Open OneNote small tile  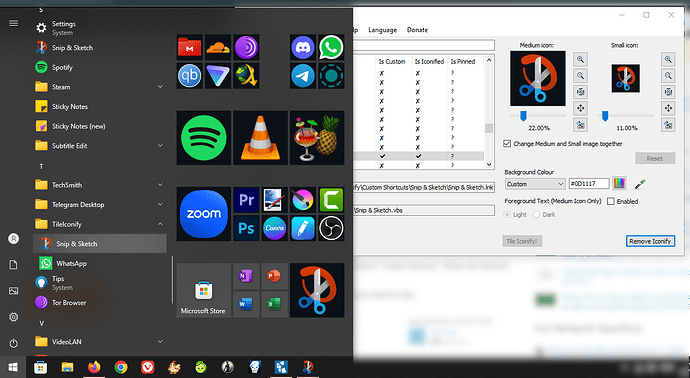pyautogui.click(x=246, y=276)
